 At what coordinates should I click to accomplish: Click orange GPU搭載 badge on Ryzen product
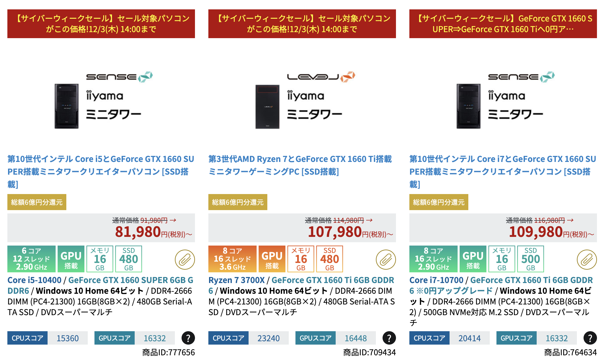point(272,259)
